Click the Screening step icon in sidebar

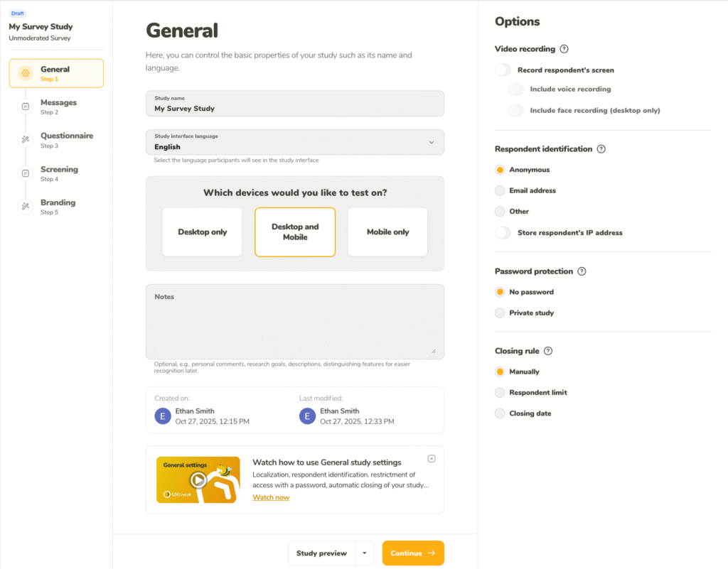(26, 173)
